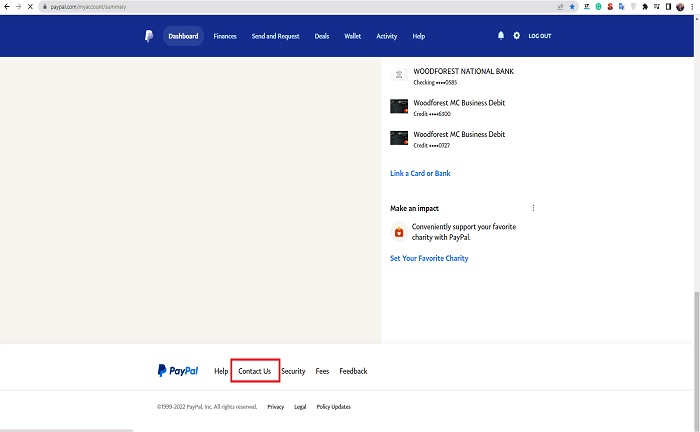Click card thumbnail for card ending 6300
The image size is (700, 432).
399,106
